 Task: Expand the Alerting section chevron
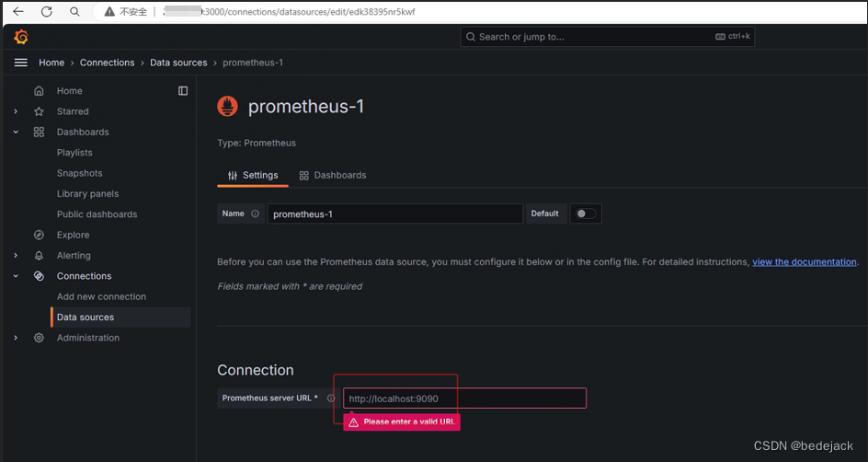tap(16, 255)
